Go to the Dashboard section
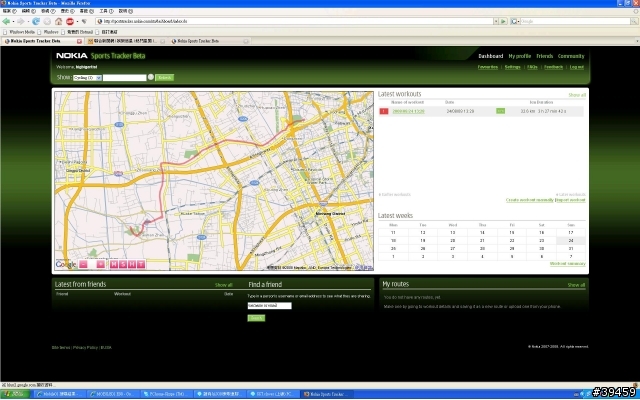This screenshot has width=640, height=400. pyautogui.click(x=491, y=56)
